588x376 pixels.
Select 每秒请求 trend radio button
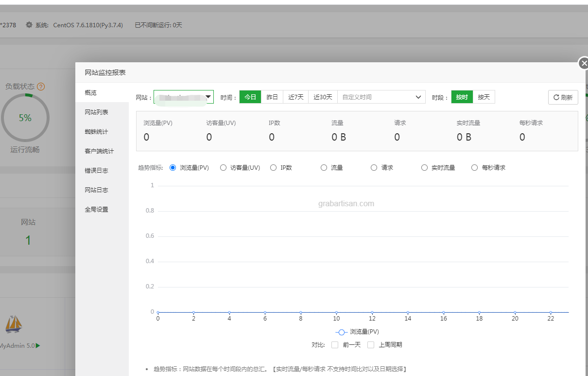coord(474,167)
